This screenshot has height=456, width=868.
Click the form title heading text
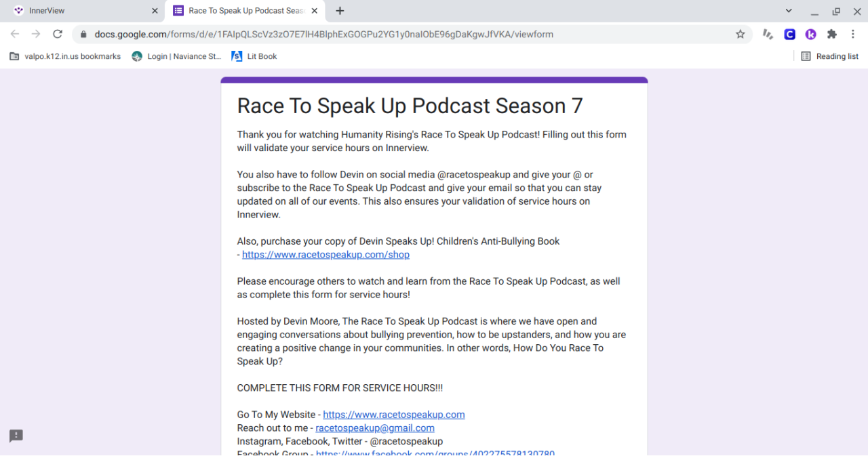click(410, 106)
